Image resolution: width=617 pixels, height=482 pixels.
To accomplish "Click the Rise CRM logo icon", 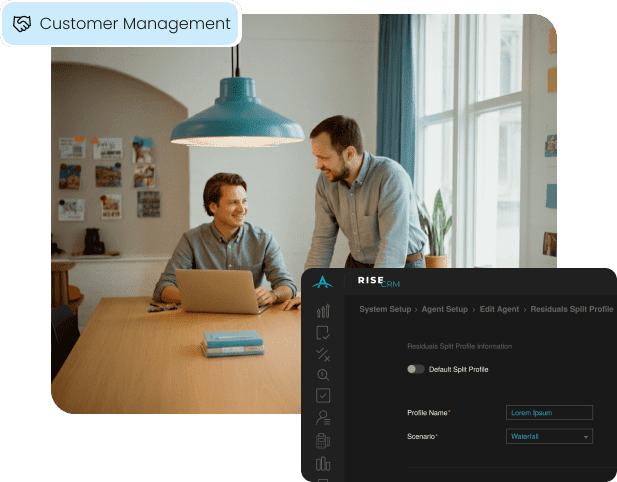I will pos(322,283).
